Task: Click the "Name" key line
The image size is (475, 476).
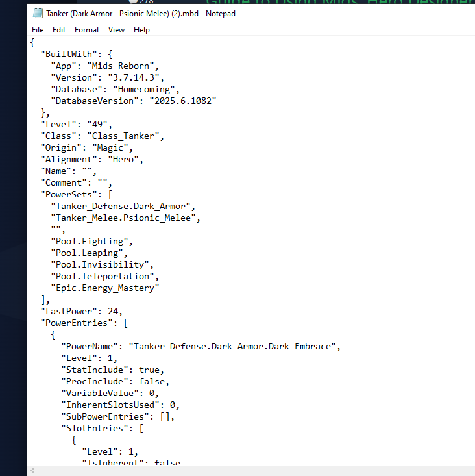Action: pos(69,171)
